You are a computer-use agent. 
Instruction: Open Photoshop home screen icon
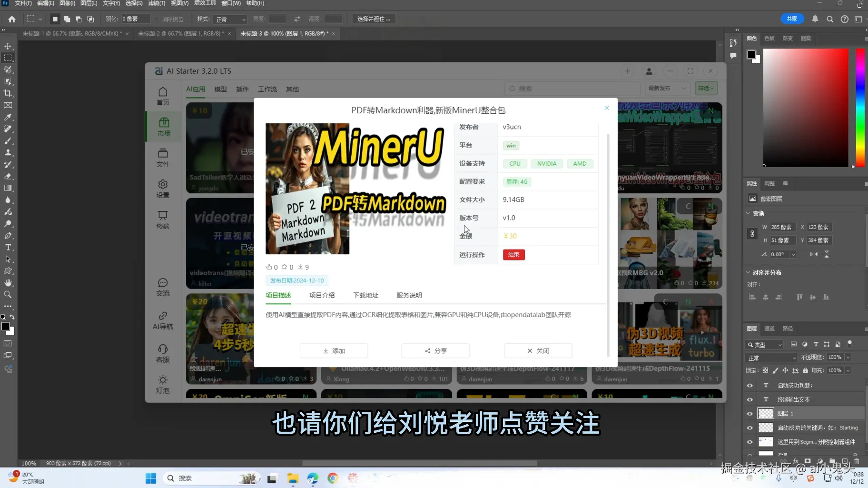click(12, 19)
